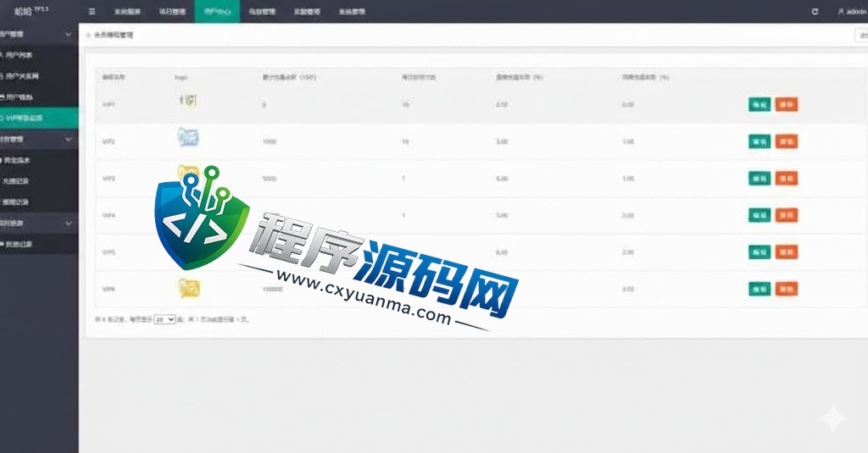Click the VIP3 level name cell
Image resolution: width=868 pixels, height=453 pixels.
(108, 179)
